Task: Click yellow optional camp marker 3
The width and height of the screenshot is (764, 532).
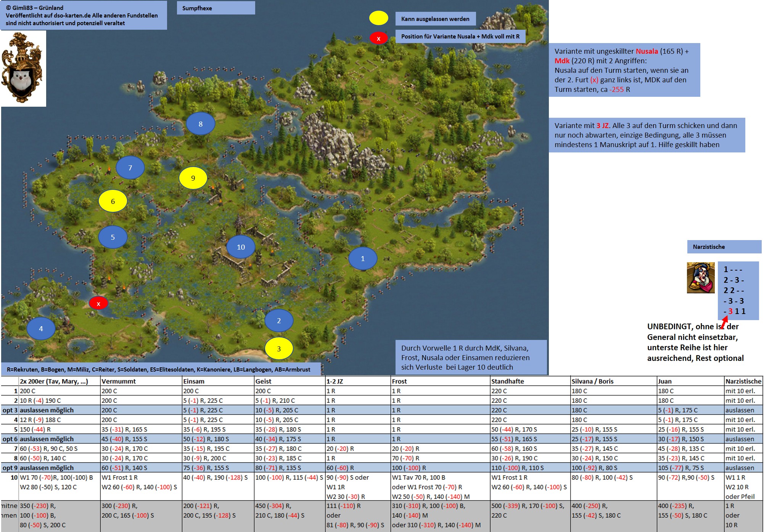Action: pyautogui.click(x=279, y=349)
